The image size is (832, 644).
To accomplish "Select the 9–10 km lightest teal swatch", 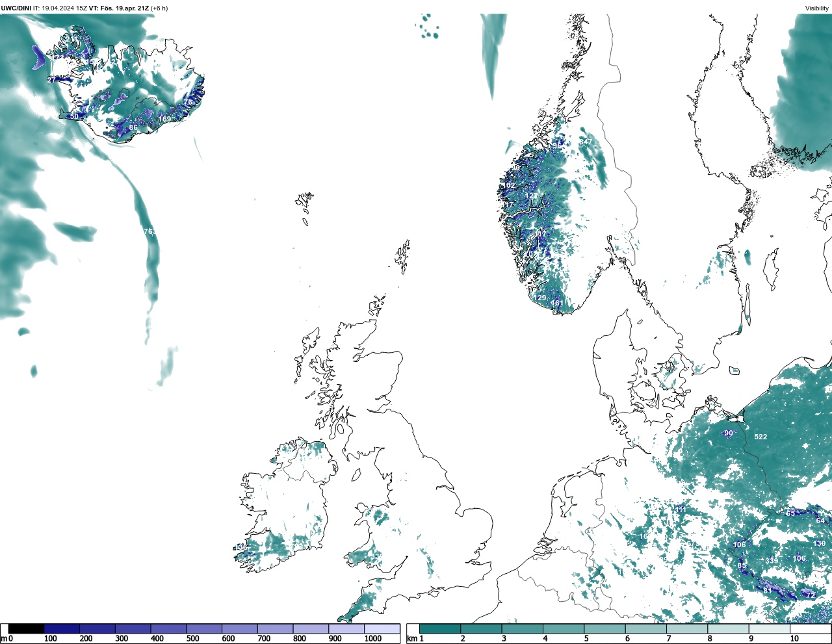I will point(769,628).
